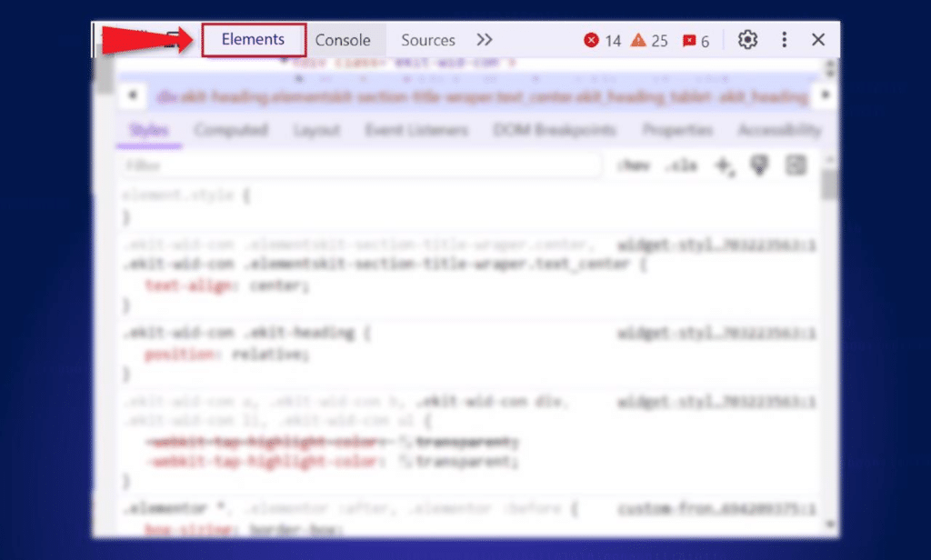Toggle the :hov element state panel
Screen dimensions: 931x560
(x=632, y=165)
